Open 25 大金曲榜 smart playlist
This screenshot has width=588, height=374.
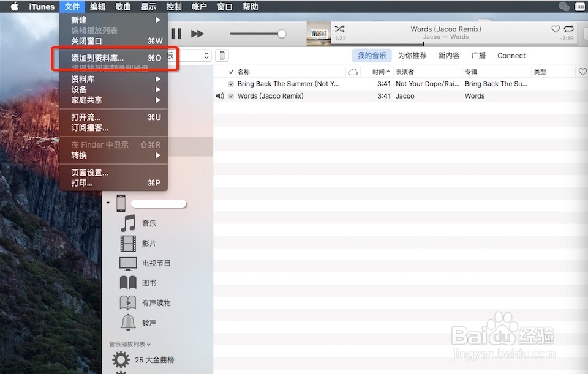click(154, 360)
